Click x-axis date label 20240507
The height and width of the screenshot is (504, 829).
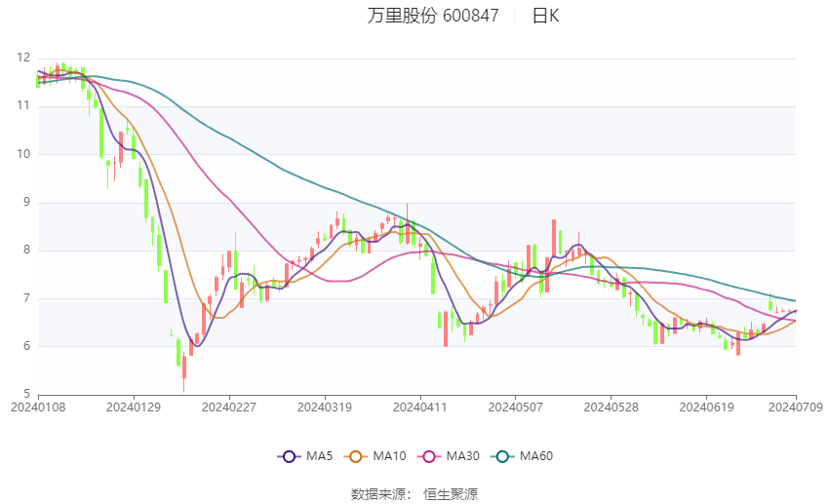pyautogui.click(x=516, y=407)
